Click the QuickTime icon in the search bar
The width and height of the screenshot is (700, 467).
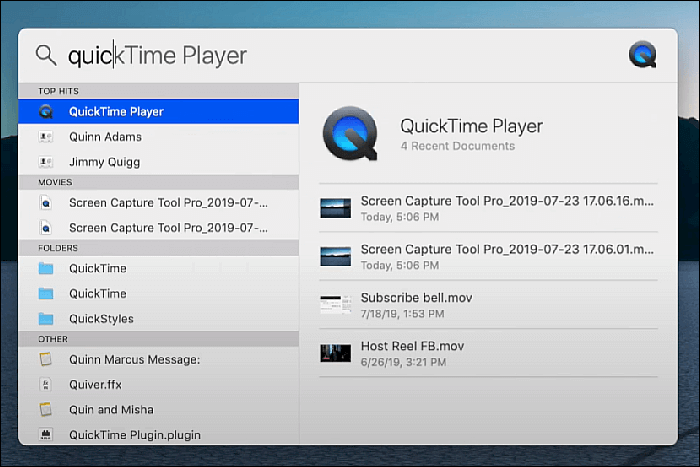642,55
